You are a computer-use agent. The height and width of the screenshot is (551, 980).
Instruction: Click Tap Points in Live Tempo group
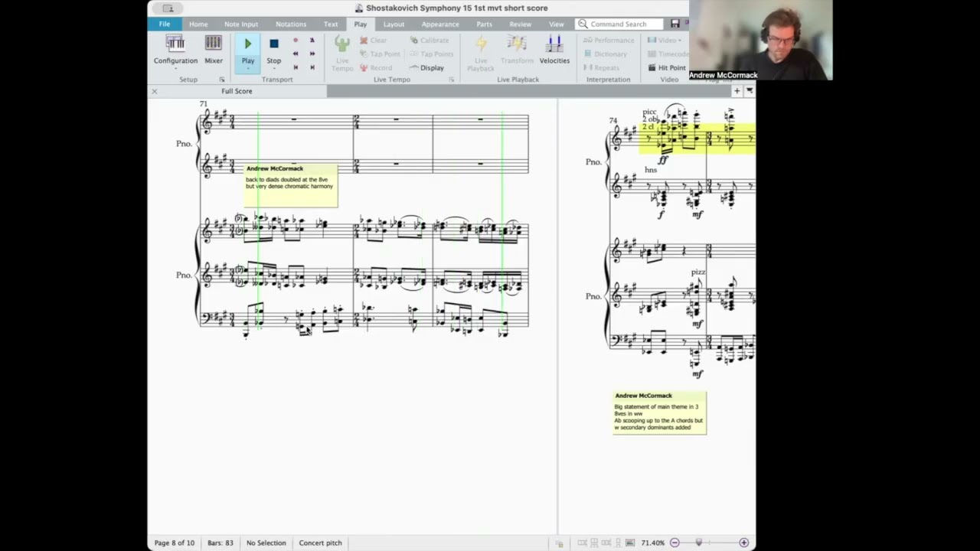click(431, 54)
